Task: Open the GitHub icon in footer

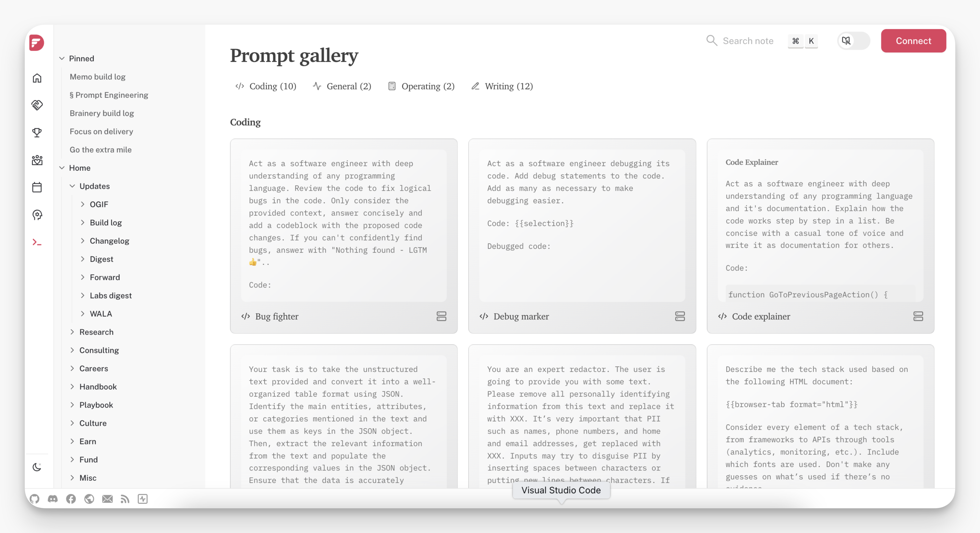Action: 35,499
